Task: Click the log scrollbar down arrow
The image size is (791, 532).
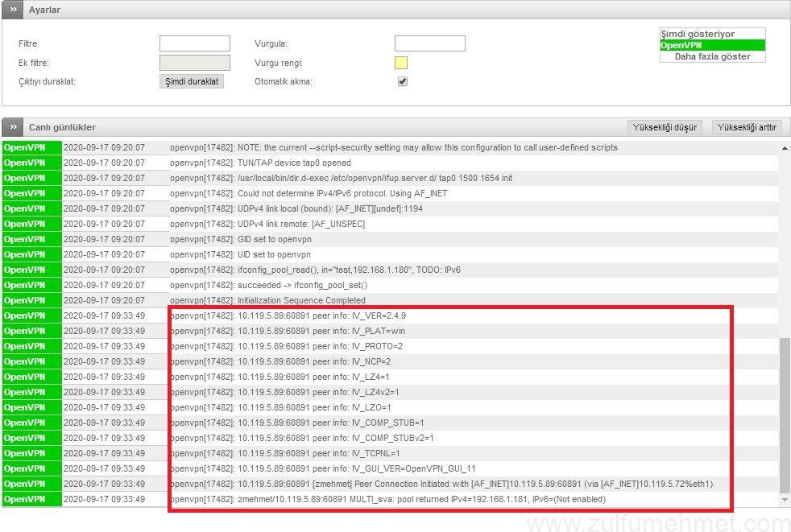Action: tap(785, 500)
